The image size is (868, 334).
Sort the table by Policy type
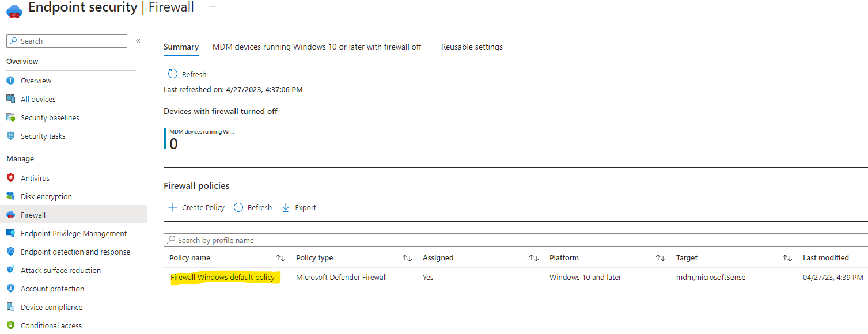coord(407,258)
